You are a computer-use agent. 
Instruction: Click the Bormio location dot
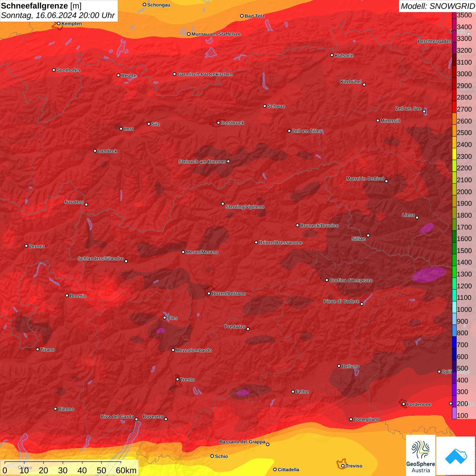click(67, 295)
